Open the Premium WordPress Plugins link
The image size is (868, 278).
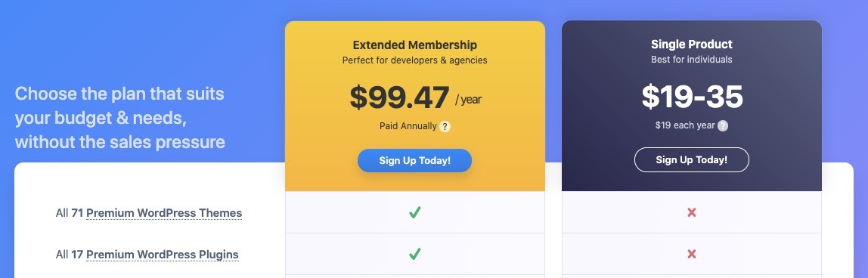tap(163, 255)
